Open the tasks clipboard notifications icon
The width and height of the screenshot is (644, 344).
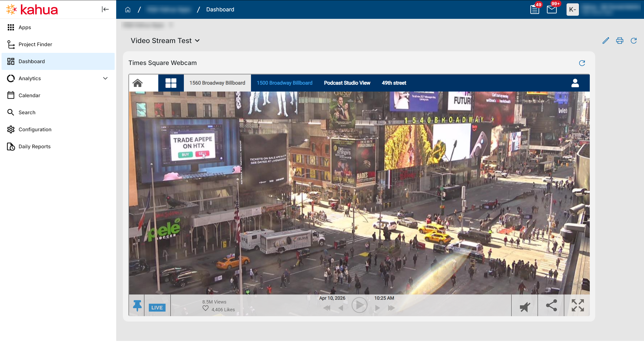click(535, 10)
